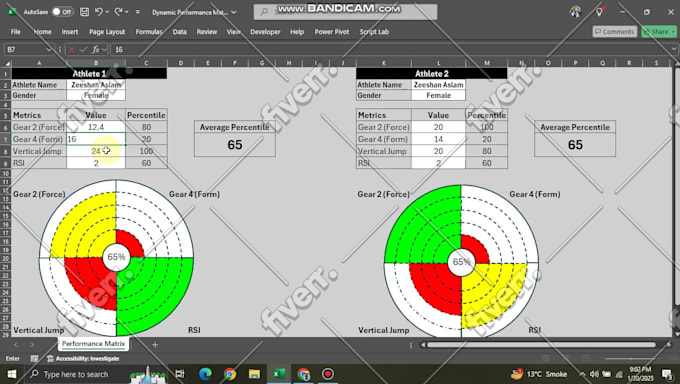Select the Performance Matrix sheet tab
The image size is (680, 384).
(x=93, y=344)
